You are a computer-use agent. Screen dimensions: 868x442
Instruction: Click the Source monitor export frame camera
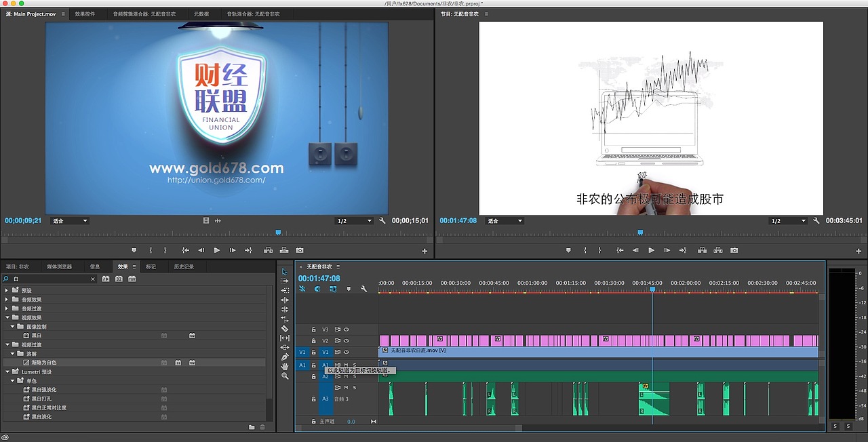click(299, 250)
